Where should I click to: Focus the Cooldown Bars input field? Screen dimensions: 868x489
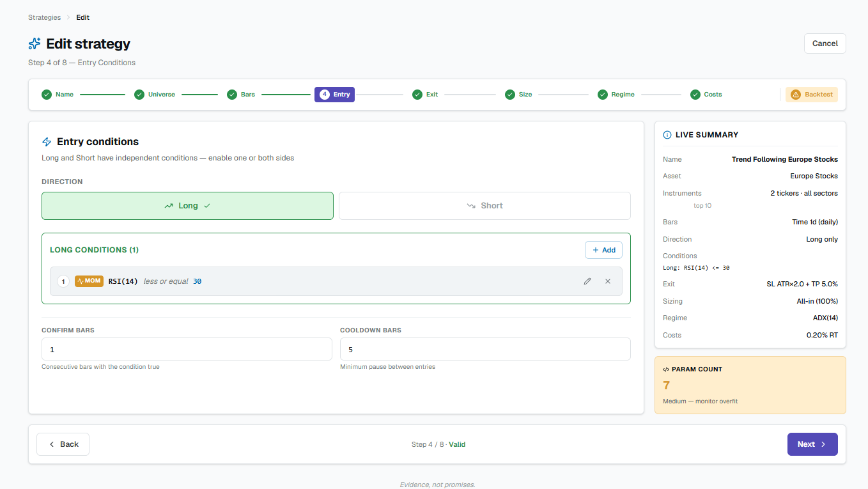[x=485, y=349]
